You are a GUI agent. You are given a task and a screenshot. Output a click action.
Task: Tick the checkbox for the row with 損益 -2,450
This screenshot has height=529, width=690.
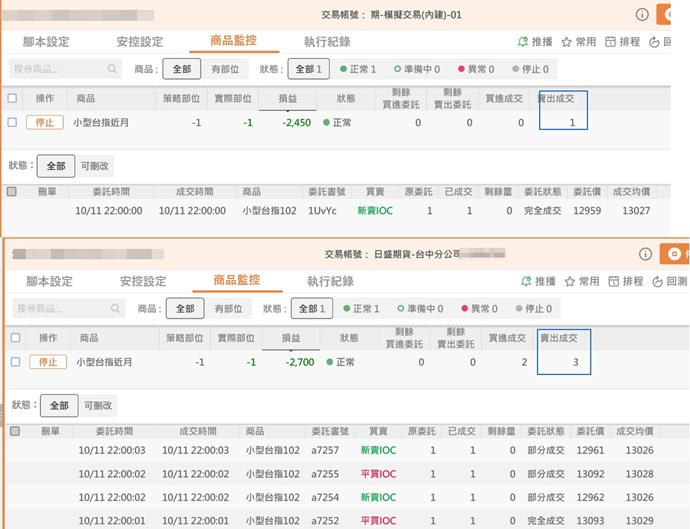[12, 122]
